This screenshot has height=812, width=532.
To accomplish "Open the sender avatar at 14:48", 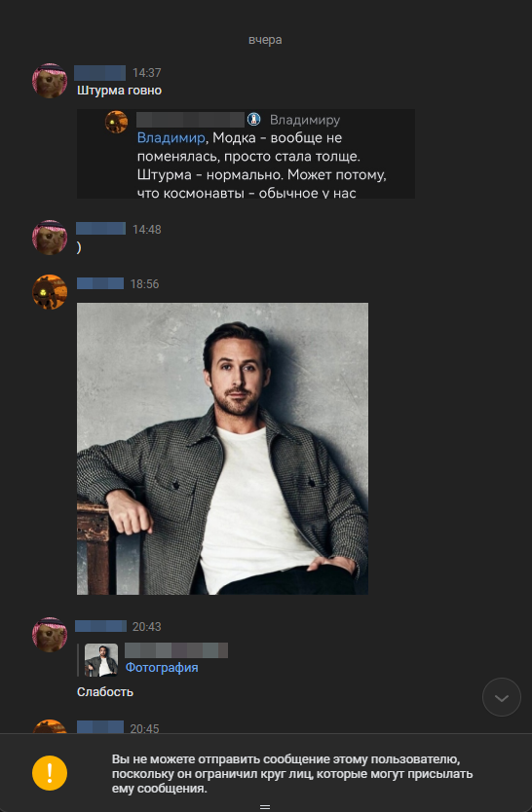I will (x=50, y=238).
